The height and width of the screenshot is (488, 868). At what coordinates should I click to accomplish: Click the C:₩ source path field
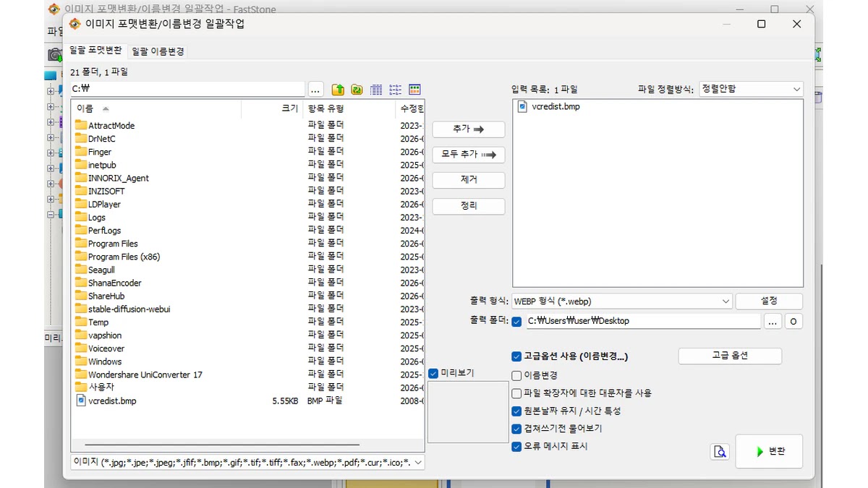click(x=188, y=89)
